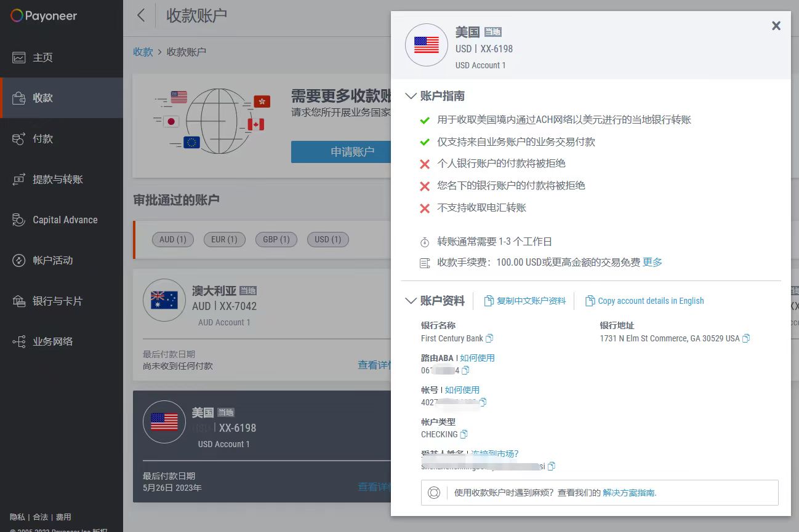Image resolution: width=799 pixels, height=532 pixels.
Task: Copy the account number
Action: pyautogui.click(x=483, y=402)
